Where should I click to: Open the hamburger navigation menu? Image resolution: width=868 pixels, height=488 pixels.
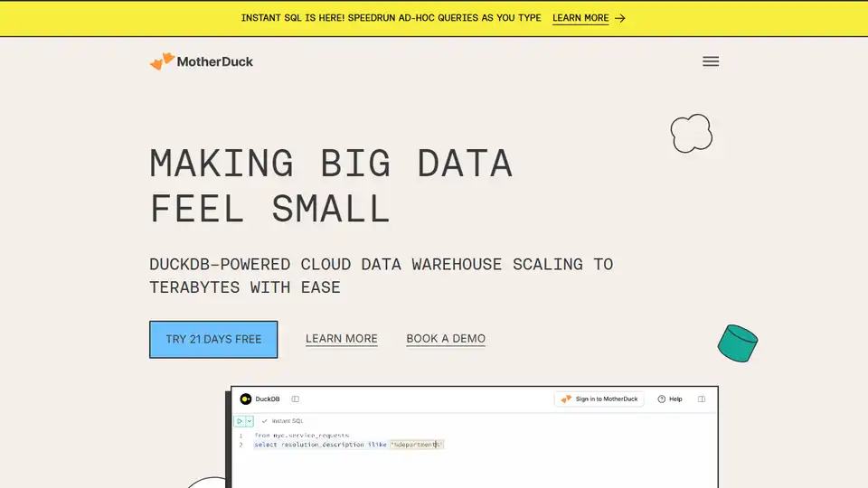point(711,61)
